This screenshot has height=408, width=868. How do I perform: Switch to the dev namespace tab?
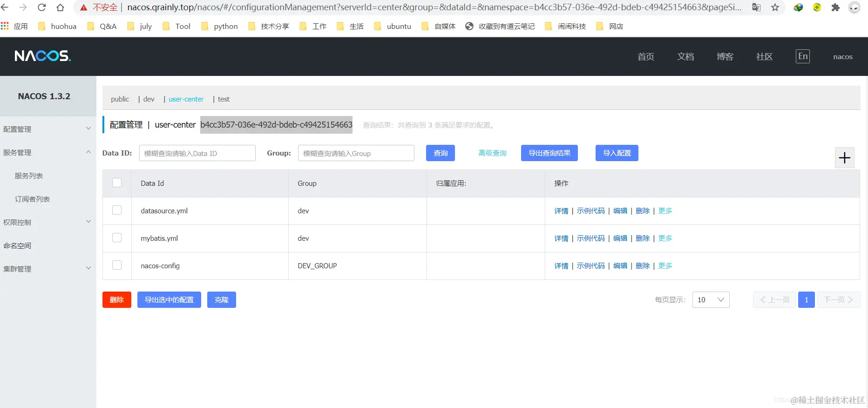[x=149, y=99]
